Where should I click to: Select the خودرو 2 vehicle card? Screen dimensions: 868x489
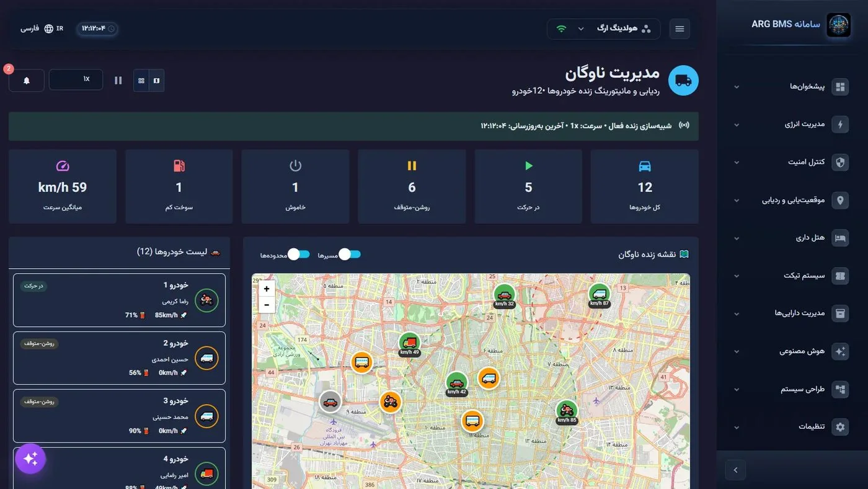click(x=119, y=358)
